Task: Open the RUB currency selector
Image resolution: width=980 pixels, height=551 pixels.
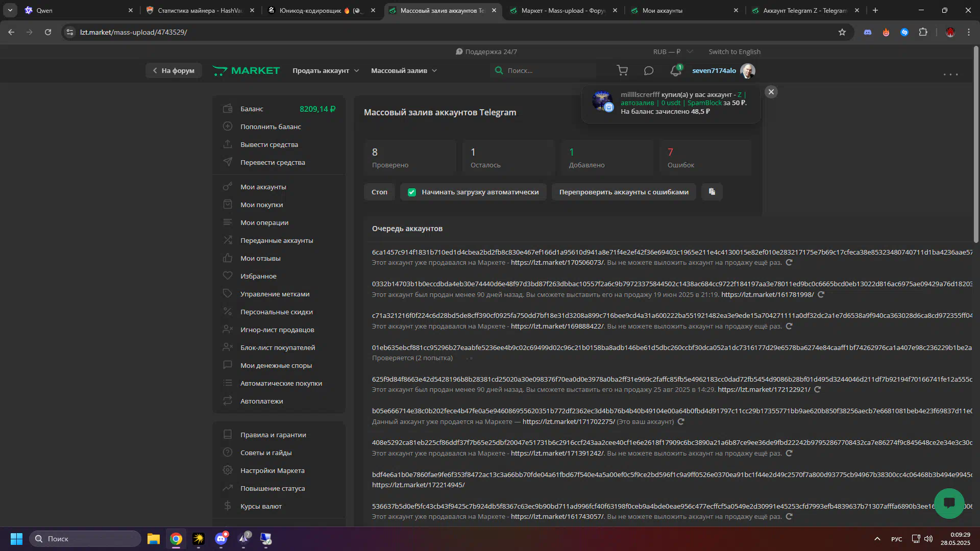Action: [x=673, y=52]
